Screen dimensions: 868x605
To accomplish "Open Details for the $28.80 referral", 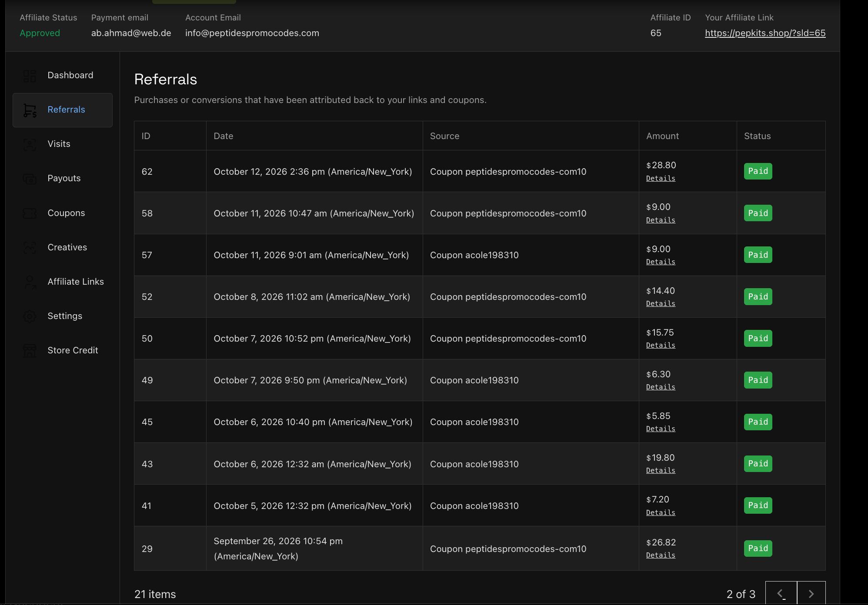I will click(661, 179).
